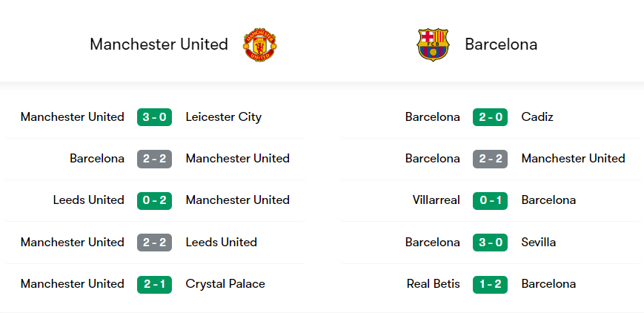
Task: Click the 2-0 score badge against Cadiz
Action: [490, 117]
